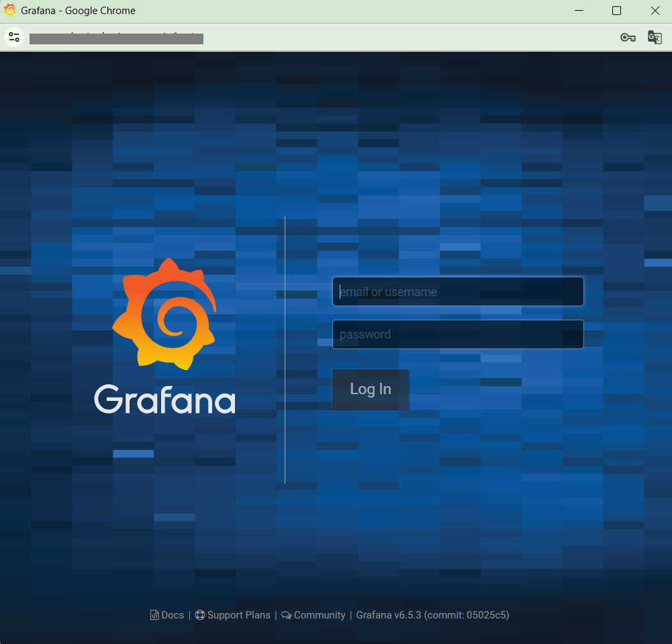Click the Grafana v6.5.3 version text
The height and width of the screenshot is (644, 672).
pyautogui.click(x=432, y=615)
